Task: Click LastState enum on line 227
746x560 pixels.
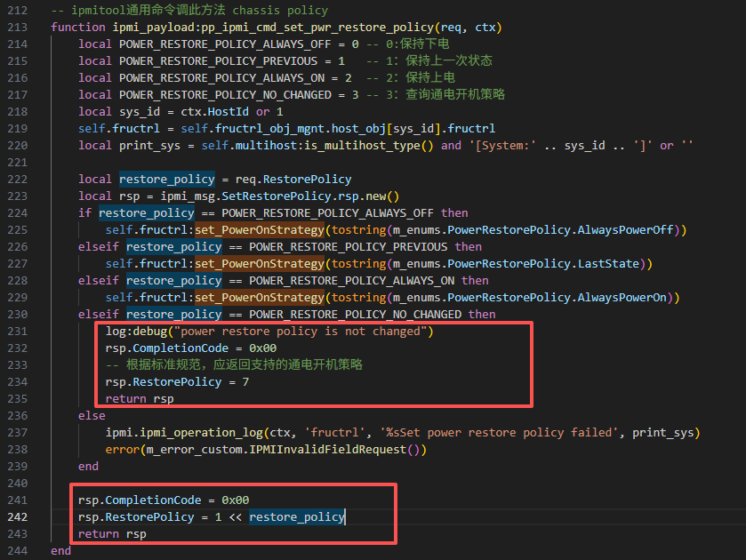Action: coord(608,264)
